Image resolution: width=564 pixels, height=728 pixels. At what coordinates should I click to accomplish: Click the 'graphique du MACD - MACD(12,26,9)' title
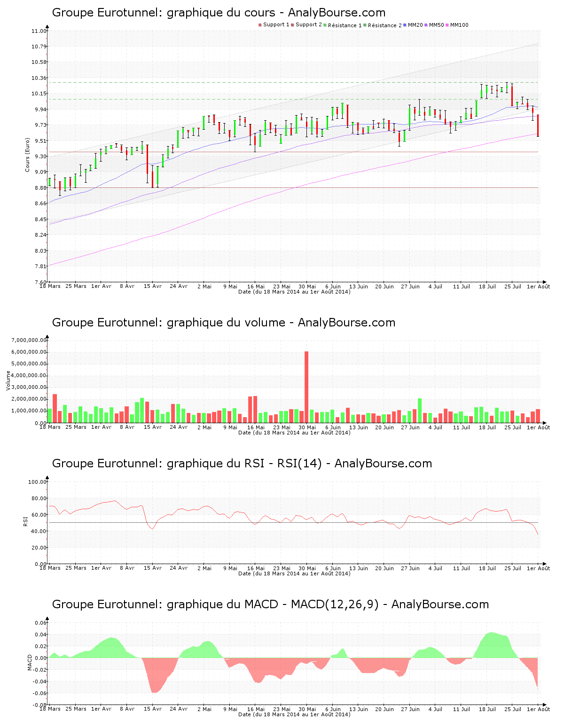270,604
